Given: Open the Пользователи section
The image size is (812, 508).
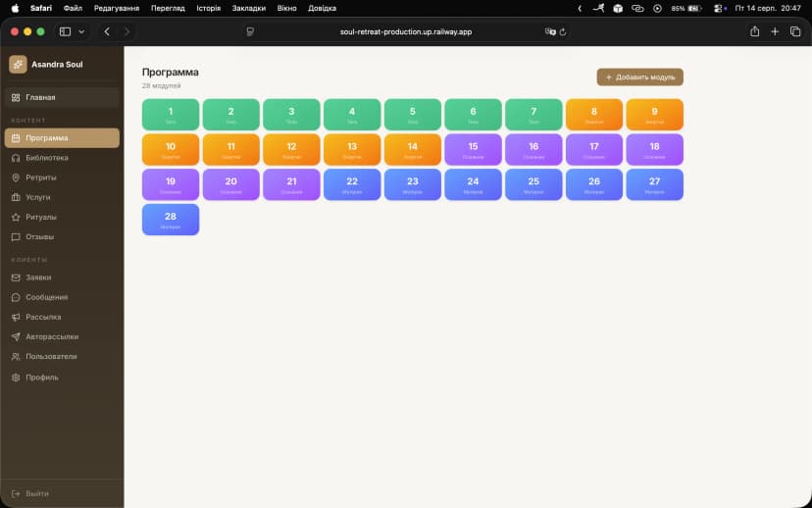Looking at the screenshot, I should click(62, 356).
